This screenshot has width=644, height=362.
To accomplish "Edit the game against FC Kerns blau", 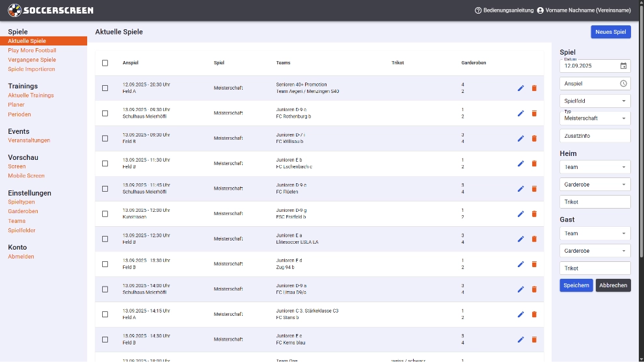I will tap(520, 339).
